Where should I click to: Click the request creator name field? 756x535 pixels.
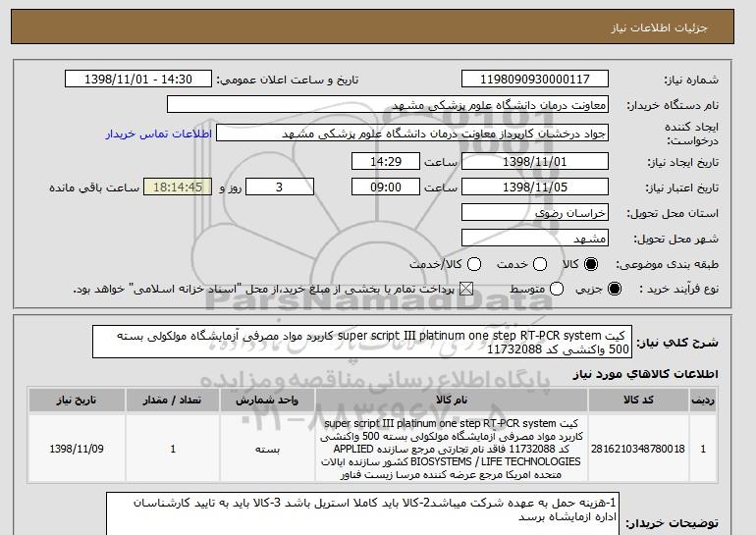pos(412,134)
